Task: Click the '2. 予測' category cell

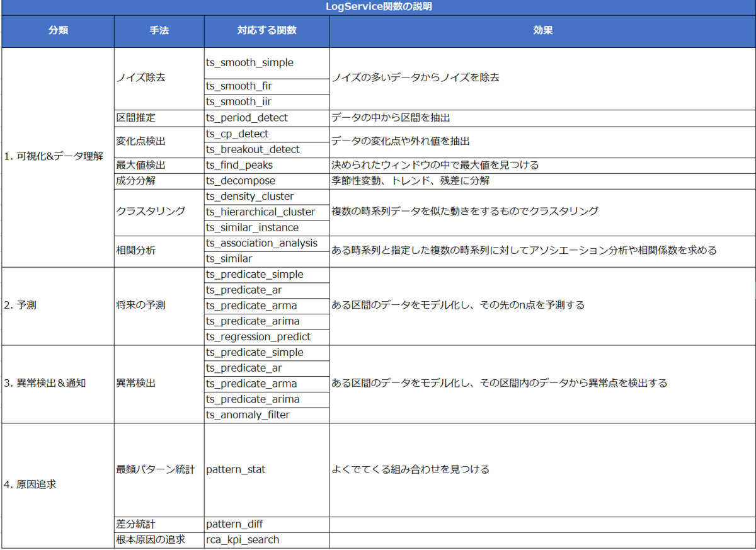Action: point(58,306)
